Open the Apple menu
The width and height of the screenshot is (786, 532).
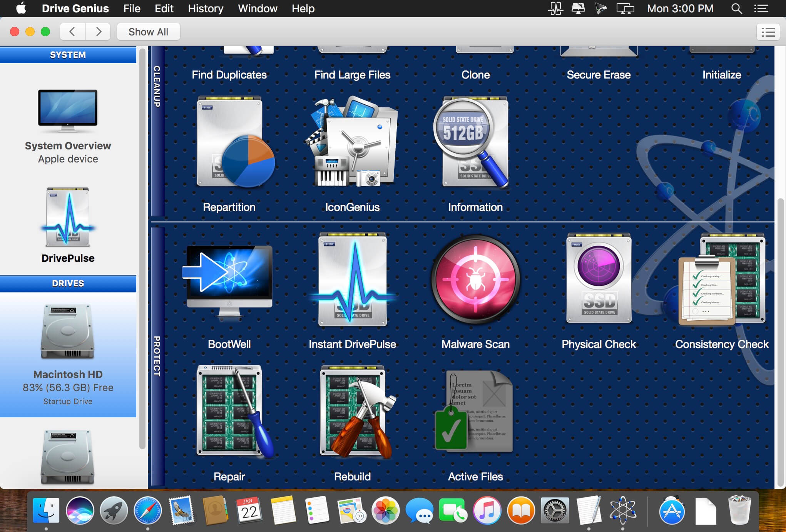click(x=21, y=8)
